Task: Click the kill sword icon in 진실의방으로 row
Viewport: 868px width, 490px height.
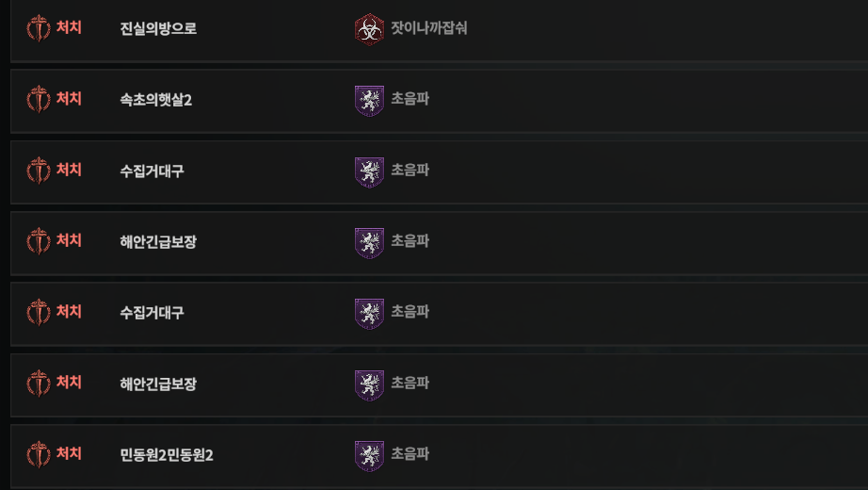Action: [39, 28]
